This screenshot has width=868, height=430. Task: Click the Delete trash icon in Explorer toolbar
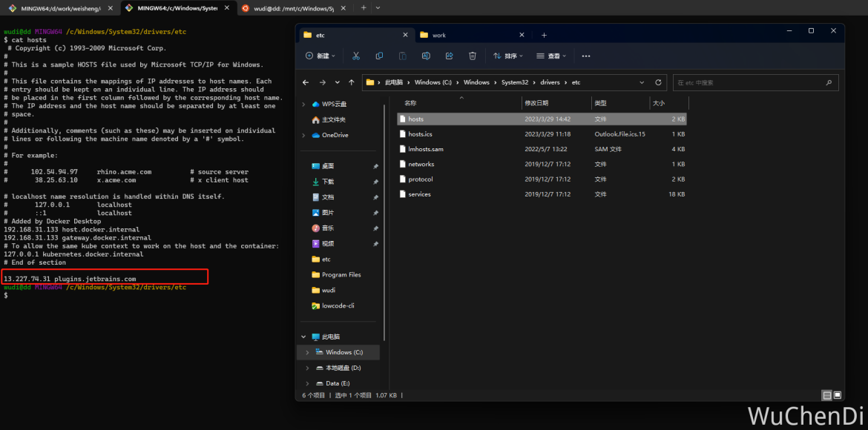coord(472,56)
